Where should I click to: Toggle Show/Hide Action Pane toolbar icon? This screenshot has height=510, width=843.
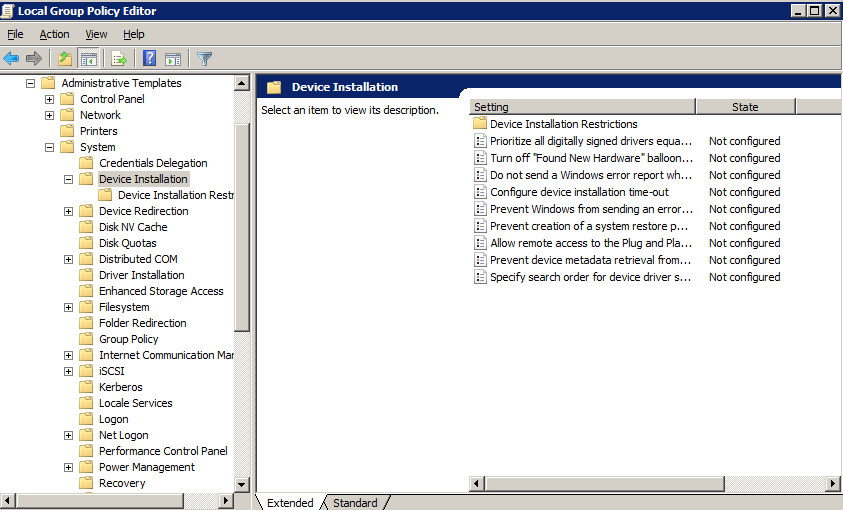tap(173, 59)
